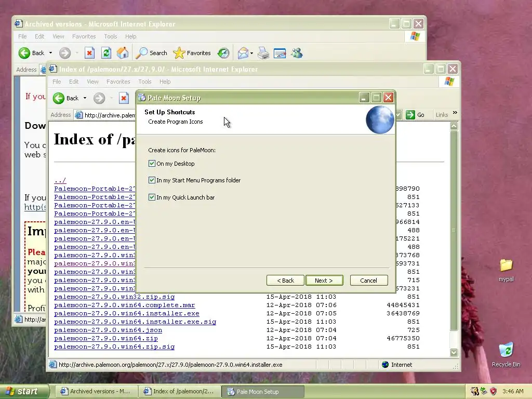This screenshot has width=532, height=399.
Task: Click the Links toolbar label
Action: 442,115
